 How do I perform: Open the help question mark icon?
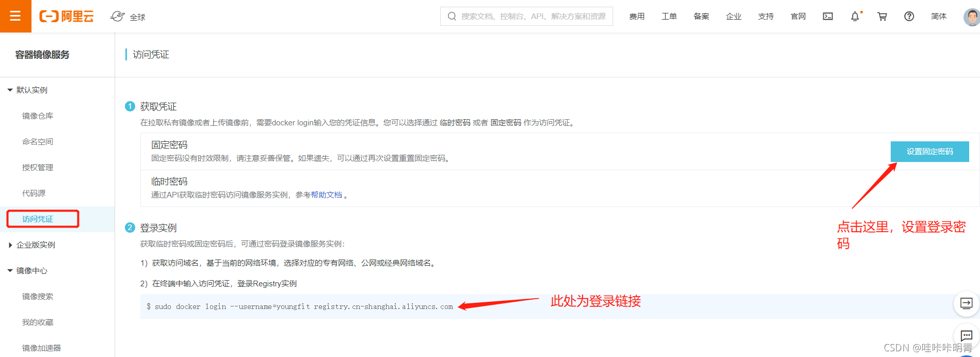909,17
